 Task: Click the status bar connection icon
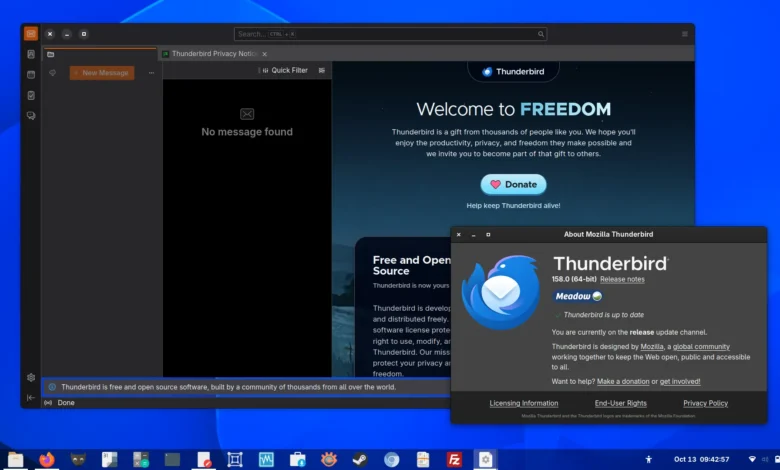tap(48, 403)
